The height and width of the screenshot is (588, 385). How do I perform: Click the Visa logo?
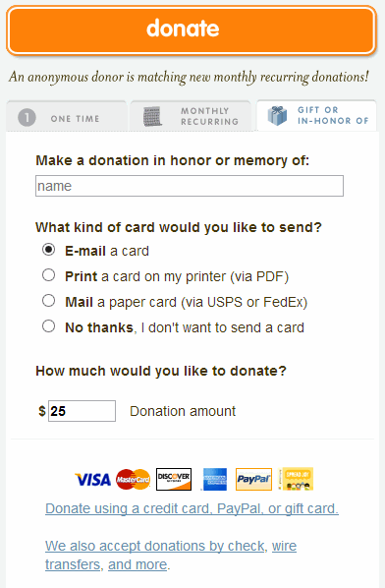[x=93, y=480]
